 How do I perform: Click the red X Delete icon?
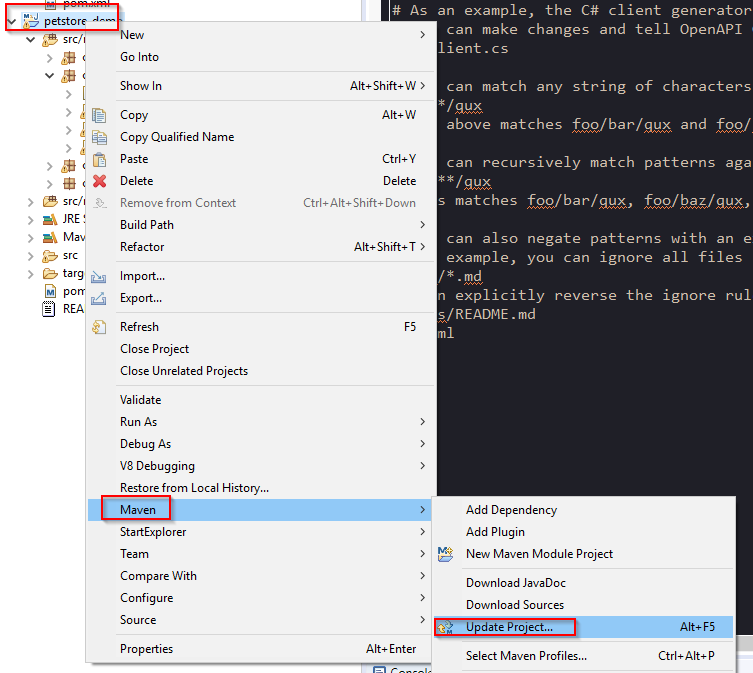tap(99, 181)
